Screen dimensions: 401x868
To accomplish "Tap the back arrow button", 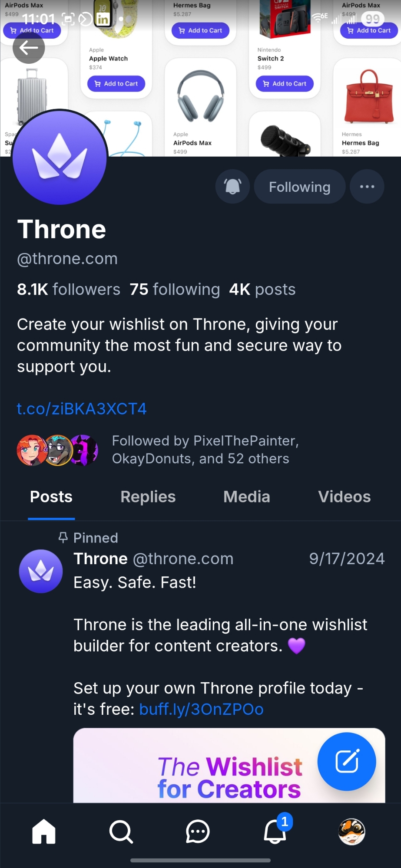I will [29, 48].
